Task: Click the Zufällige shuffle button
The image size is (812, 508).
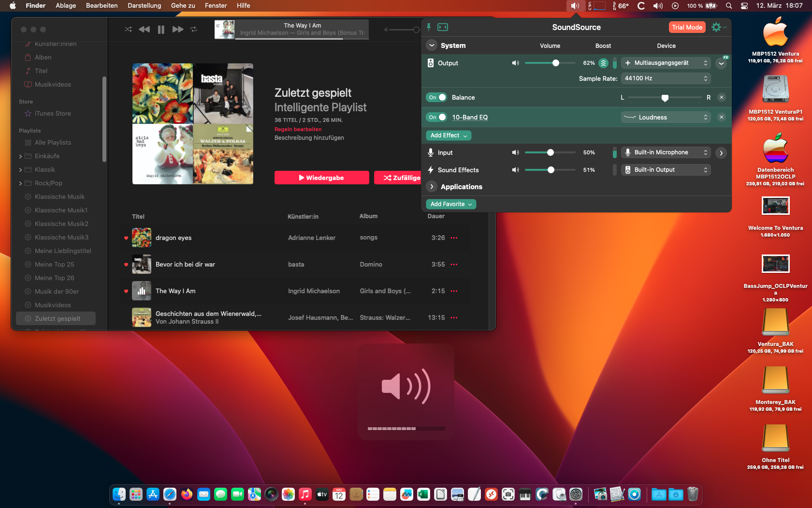Action: pyautogui.click(x=398, y=178)
